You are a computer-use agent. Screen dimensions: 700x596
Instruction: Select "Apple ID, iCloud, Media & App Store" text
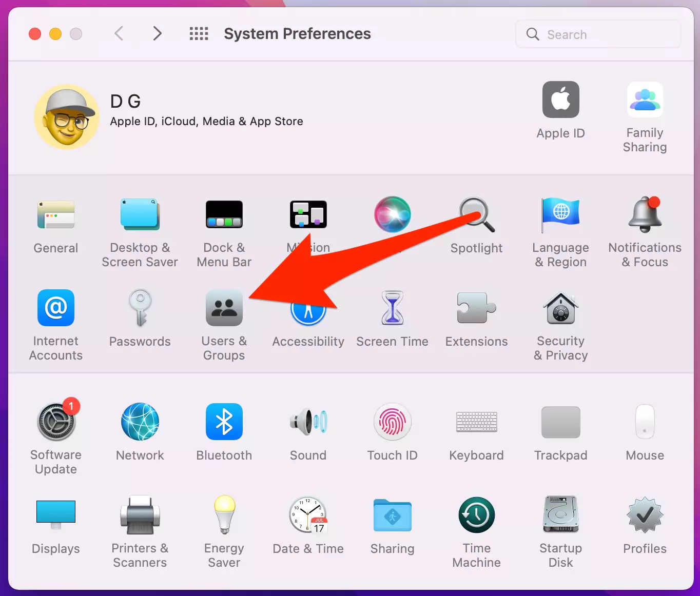207,122
